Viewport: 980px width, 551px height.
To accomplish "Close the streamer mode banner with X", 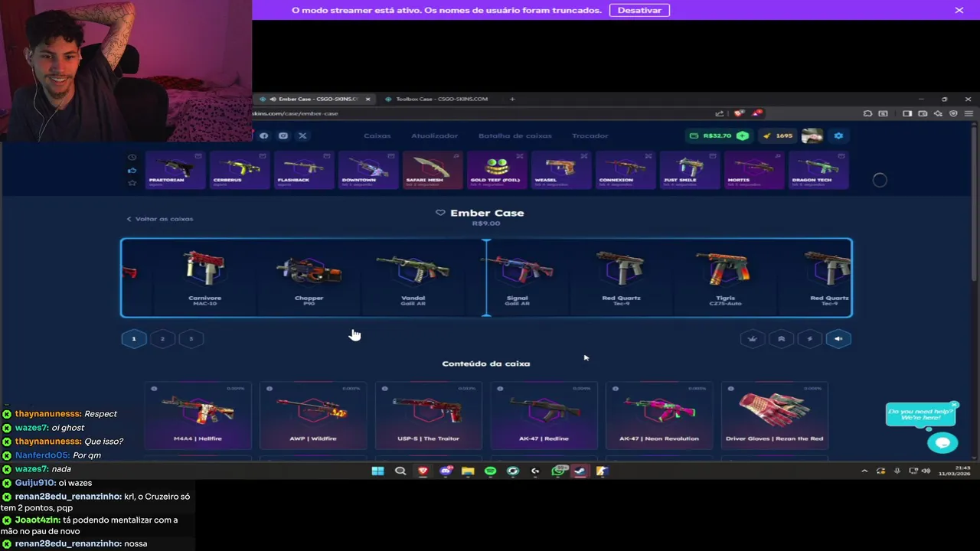I will click(x=959, y=10).
